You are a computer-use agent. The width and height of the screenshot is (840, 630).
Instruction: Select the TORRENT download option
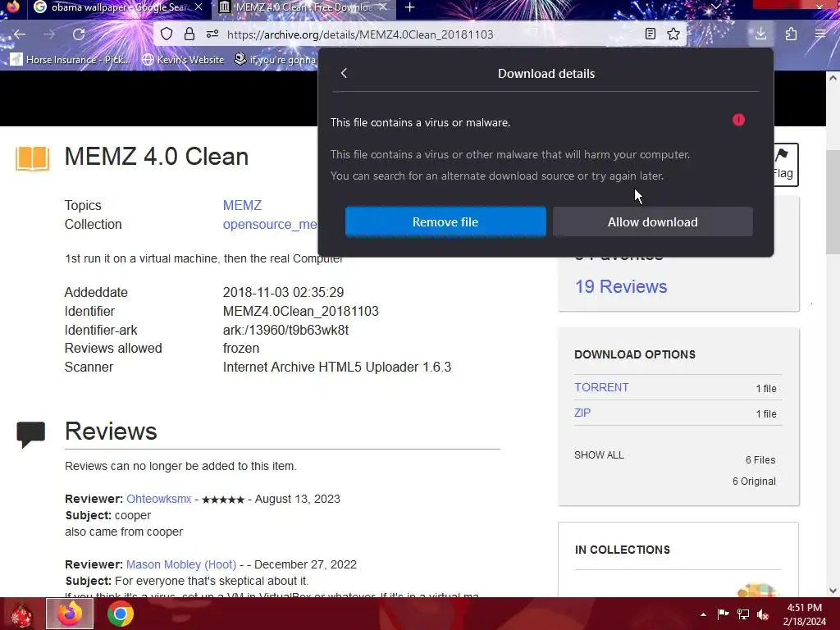(x=601, y=387)
